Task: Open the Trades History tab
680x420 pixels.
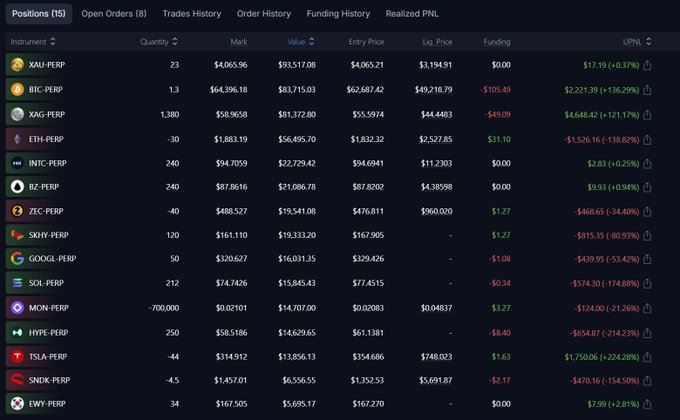Action: pos(192,13)
